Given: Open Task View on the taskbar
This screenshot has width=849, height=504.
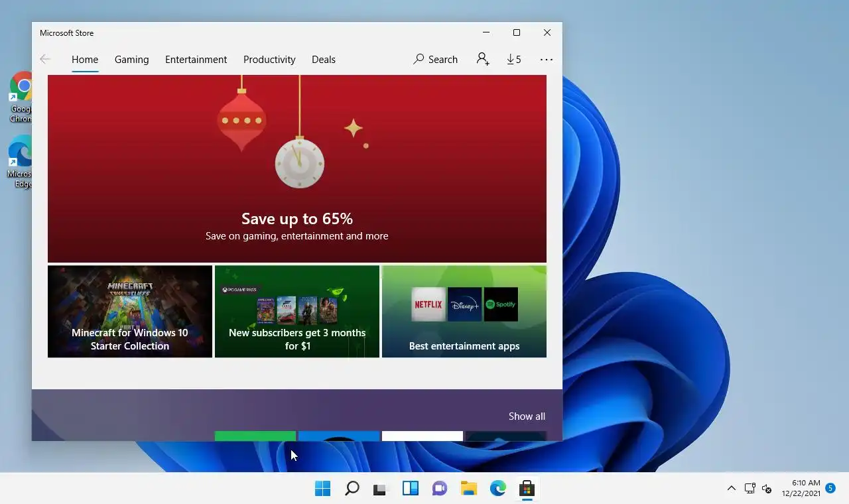Looking at the screenshot, I should click(x=380, y=489).
